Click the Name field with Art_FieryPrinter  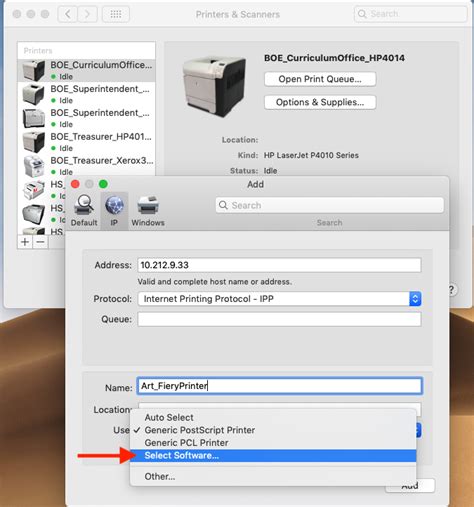tap(279, 386)
